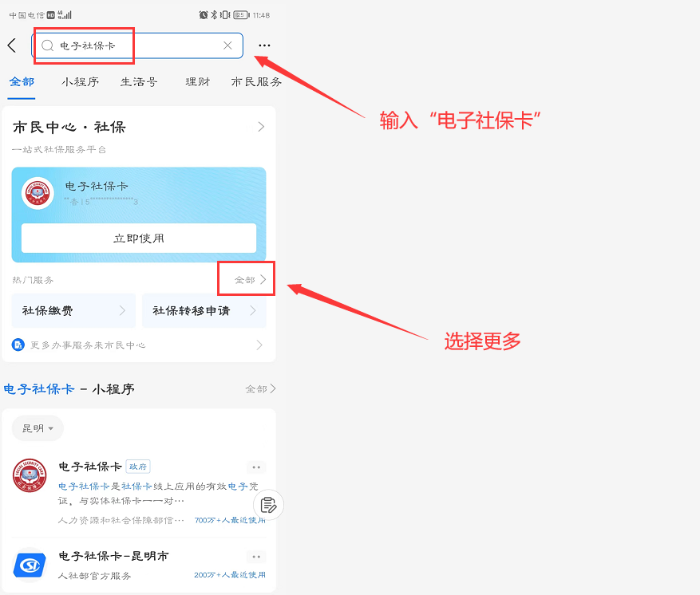Tap the blue SI logo of 电子社保卡-昆明市
The width and height of the screenshot is (700, 595).
pyautogui.click(x=30, y=565)
